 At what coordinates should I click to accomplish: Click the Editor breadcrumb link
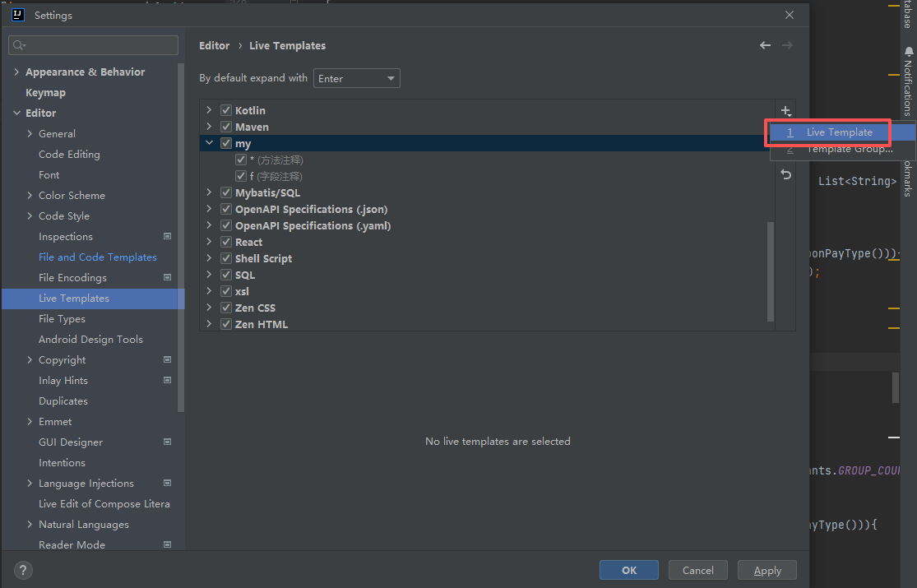tap(214, 45)
